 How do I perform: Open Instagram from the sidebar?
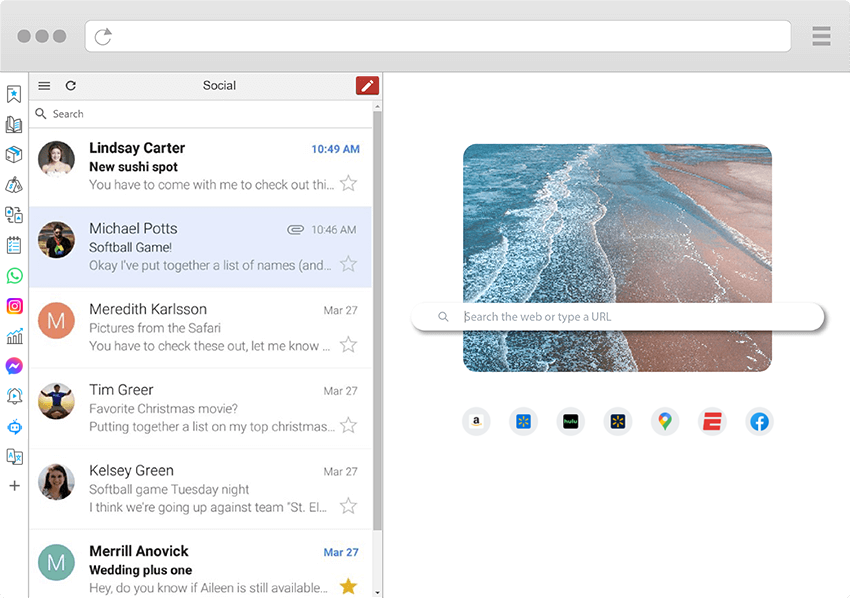[14, 304]
